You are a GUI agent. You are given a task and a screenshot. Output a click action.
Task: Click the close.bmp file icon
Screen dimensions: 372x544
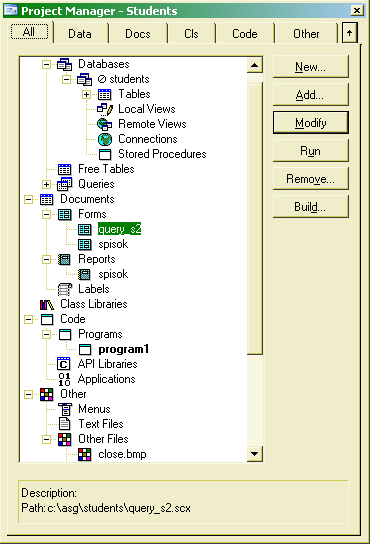pyautogui.click(x=85, y=454)
